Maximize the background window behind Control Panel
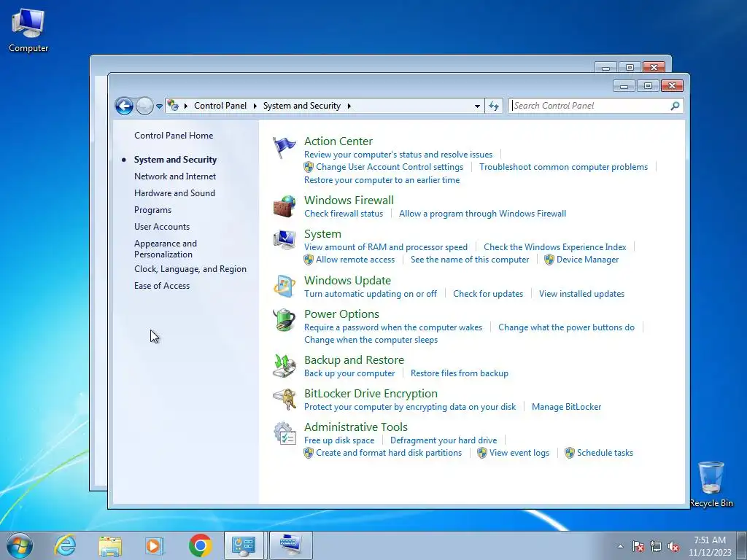 click(630, 68)
